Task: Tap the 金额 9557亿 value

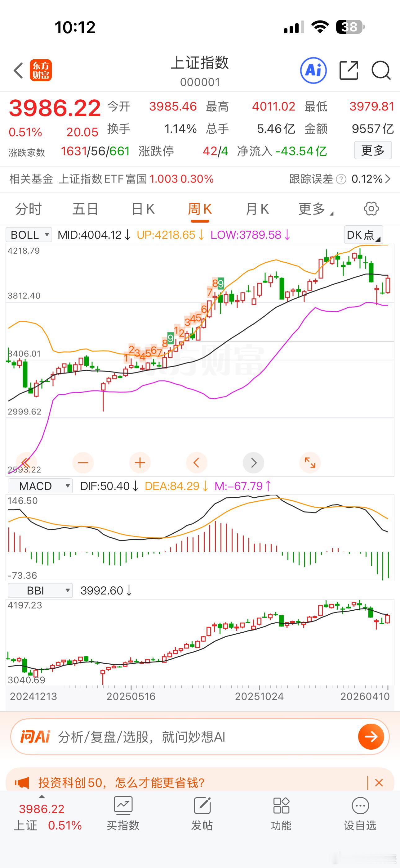Action: (x=373, y=129)
